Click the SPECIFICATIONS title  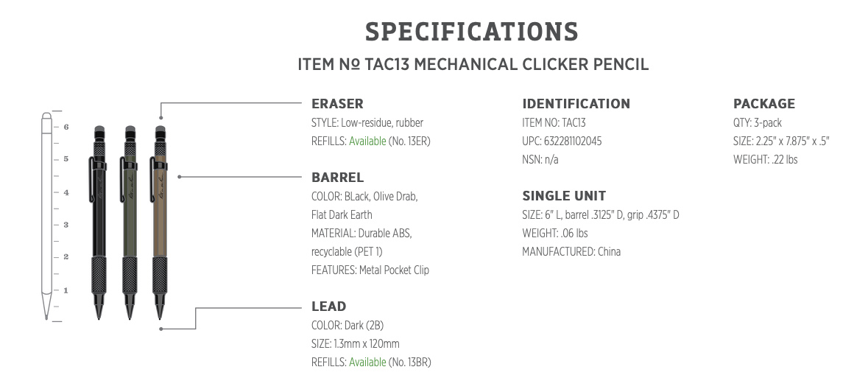tap(472, 32)
